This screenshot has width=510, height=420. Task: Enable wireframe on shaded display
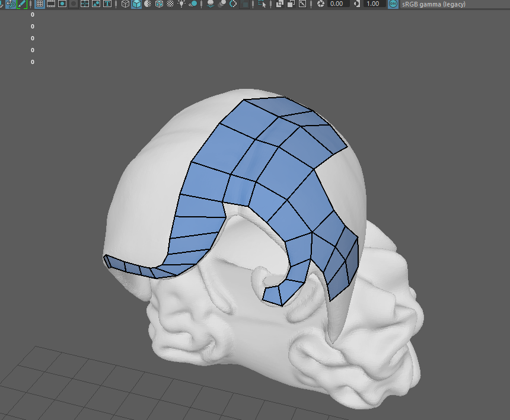pyautogui.click(x=159, y=4)
